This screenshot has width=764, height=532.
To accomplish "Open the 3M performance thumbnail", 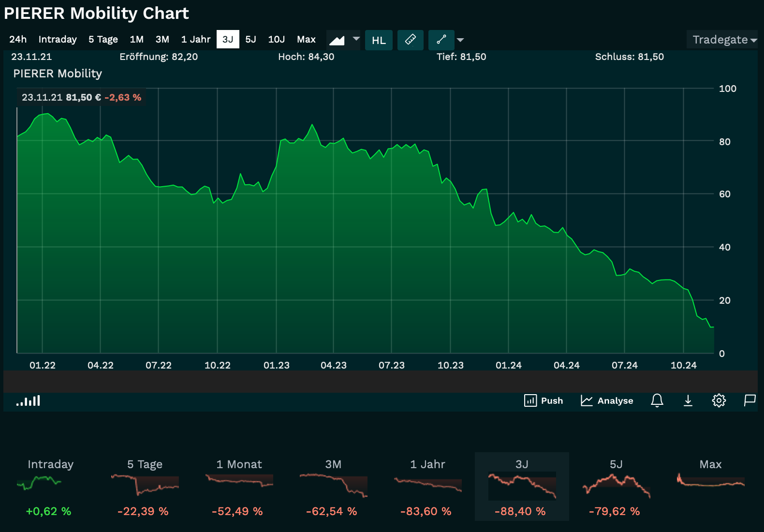I will tap(333, 487).
